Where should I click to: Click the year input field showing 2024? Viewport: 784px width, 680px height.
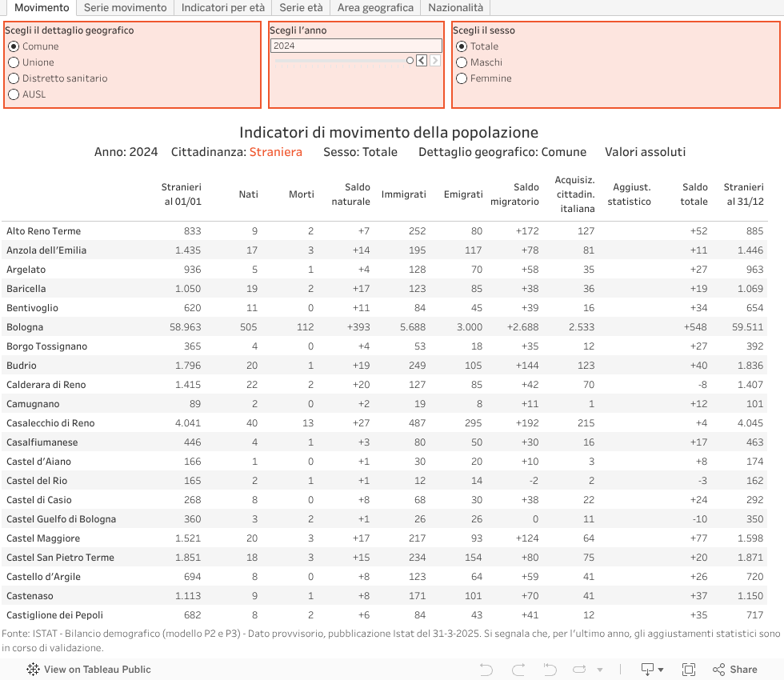click(x=355, y=46)
